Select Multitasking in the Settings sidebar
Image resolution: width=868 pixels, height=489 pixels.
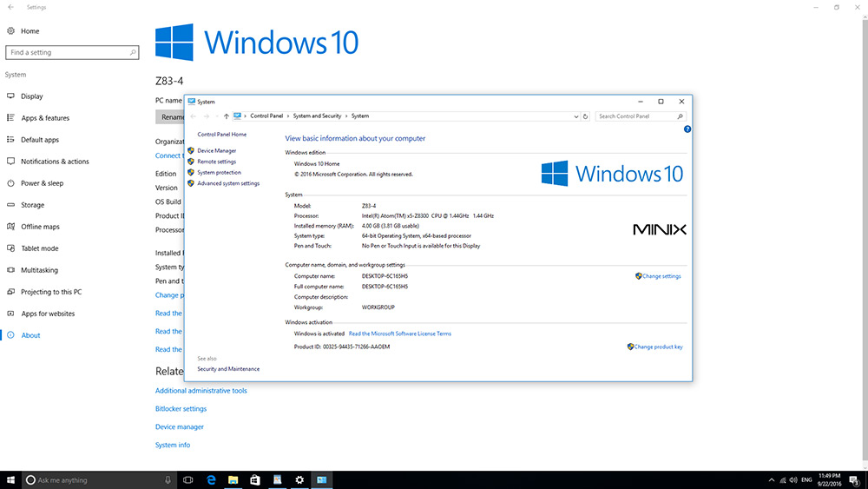coord(39,270)
